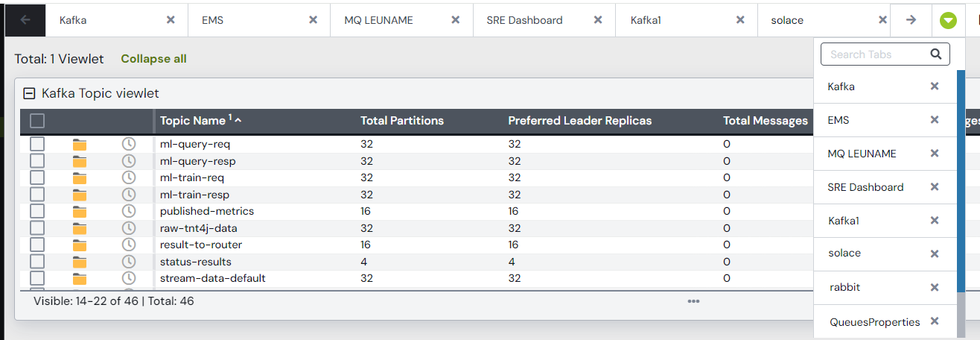Select QueuesProperties in the tabs dropdown list
980x340 pixels.
(x=875, y=322)
